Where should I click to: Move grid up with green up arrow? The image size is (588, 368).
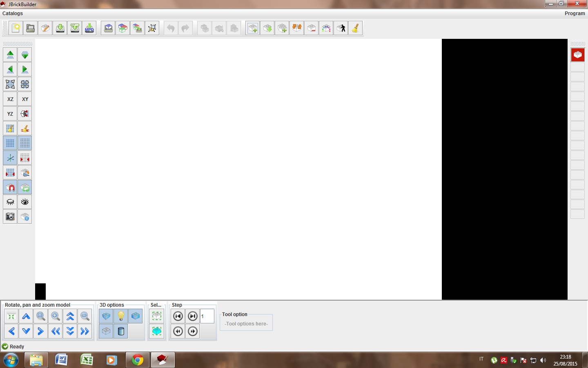click(10, 55)
